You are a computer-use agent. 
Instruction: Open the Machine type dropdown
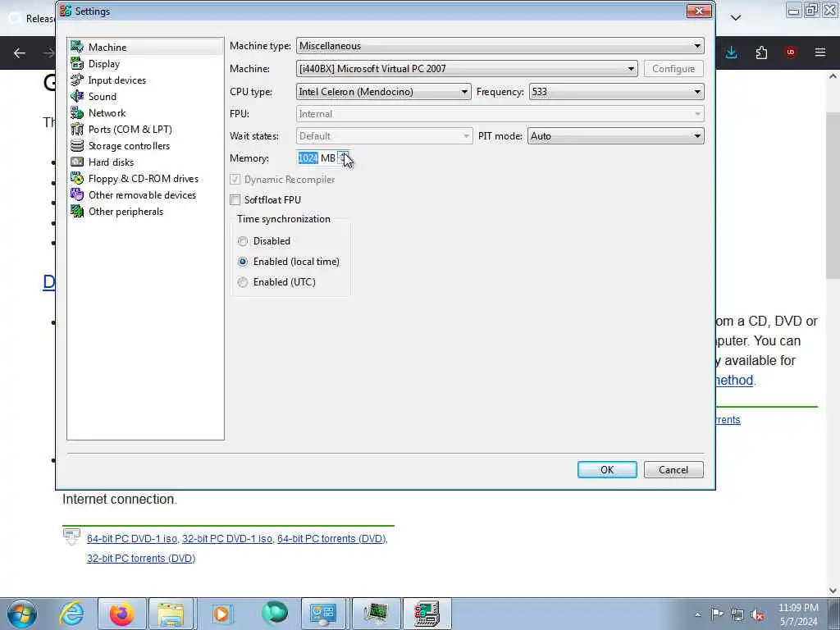(x=500, y=46)
